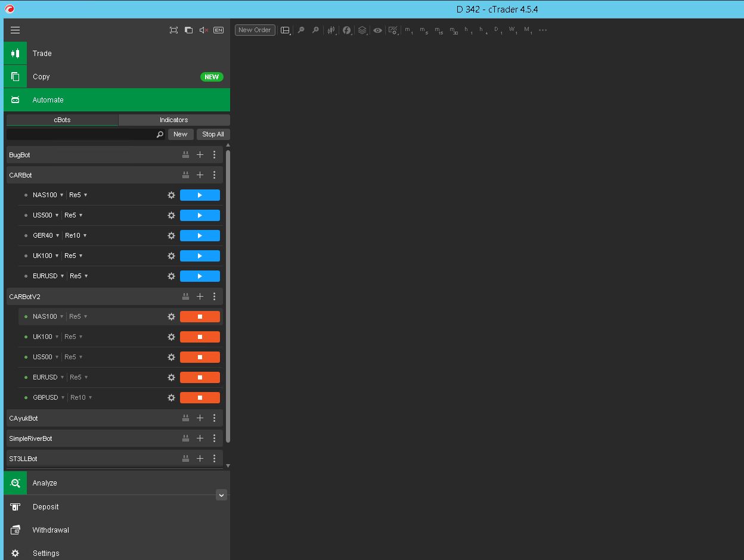
Task: Open symbol dropdown on CARBot NAS100
Action: (x=48, y=195)
